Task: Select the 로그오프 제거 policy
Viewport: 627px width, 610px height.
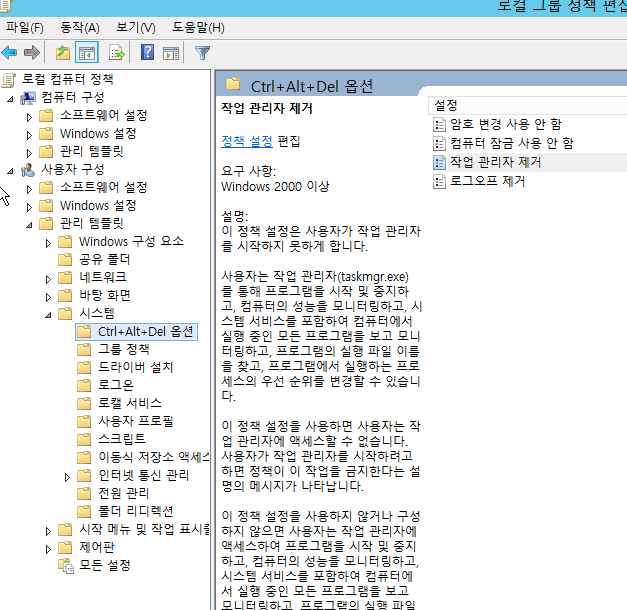Action: (x=487, y=182)
